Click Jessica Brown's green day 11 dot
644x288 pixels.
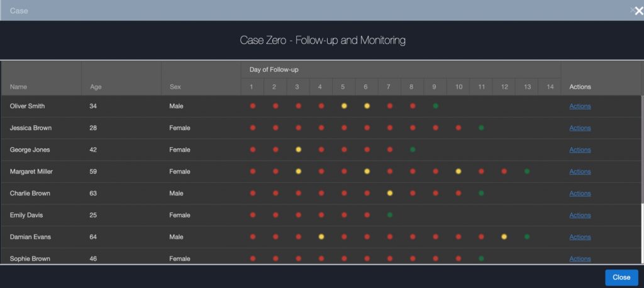pos(481,128)
